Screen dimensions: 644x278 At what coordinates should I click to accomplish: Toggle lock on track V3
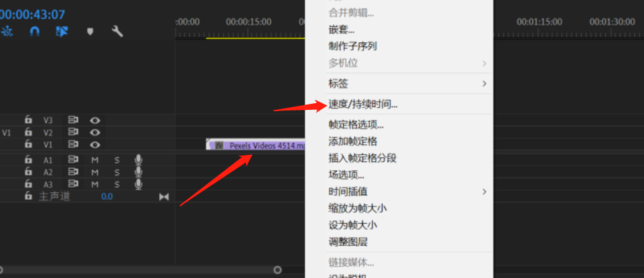pyautogui.click(x=28, y=120)
